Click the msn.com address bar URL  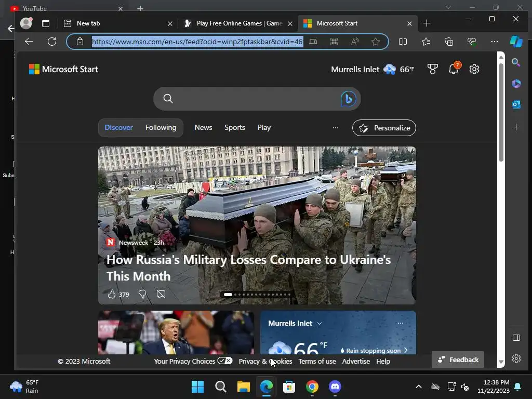(197, 42)
